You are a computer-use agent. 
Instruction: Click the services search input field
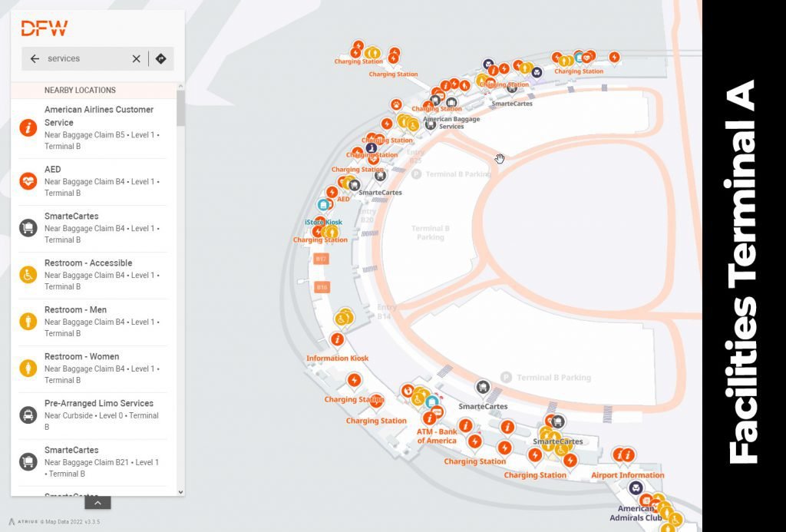[x=84, y=58]
